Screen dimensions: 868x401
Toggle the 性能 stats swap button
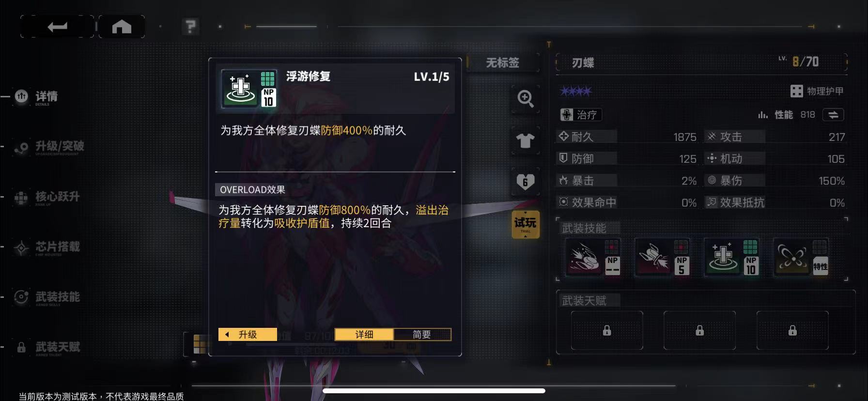click(833, 115)
